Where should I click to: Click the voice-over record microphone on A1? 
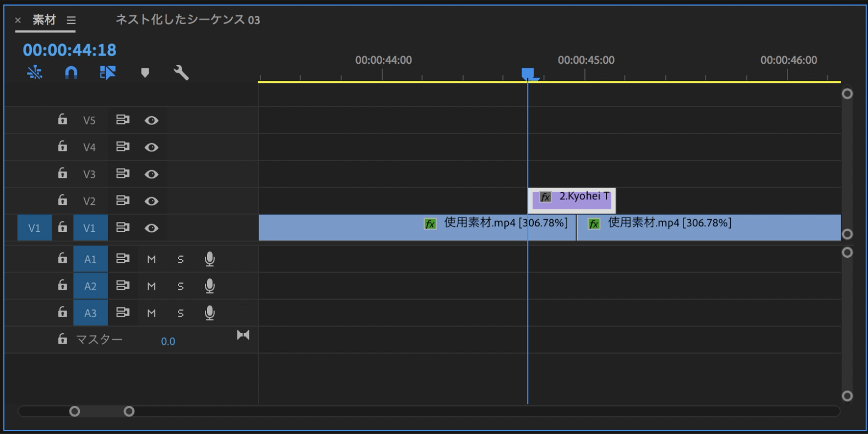[209, 259]
